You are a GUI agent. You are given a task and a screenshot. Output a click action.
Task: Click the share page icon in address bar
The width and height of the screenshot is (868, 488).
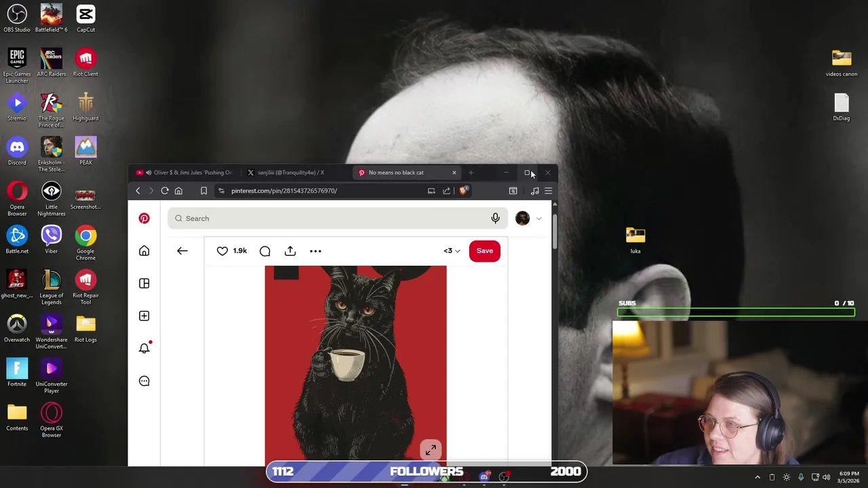pyautogui.click(x=446, y=190)
